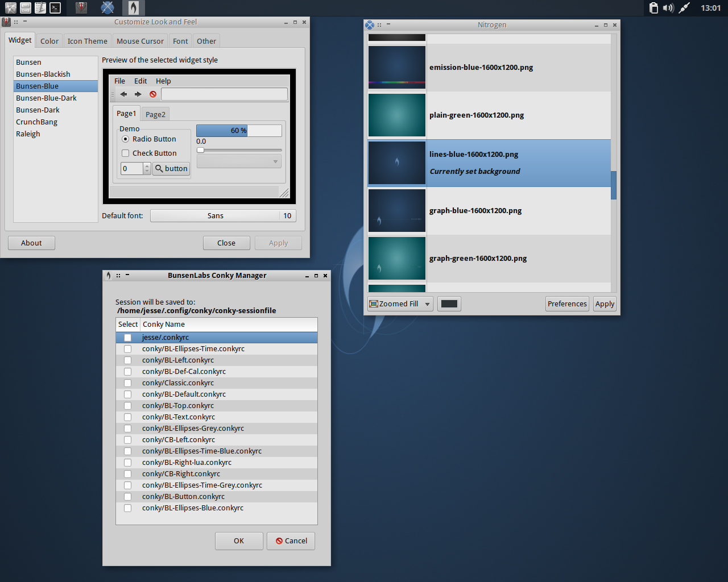Click Nitrogen wallpaper list scrollbar
The width and height of the screenshot is (728, 582).
pyautogui.click(x=614, y=185)
